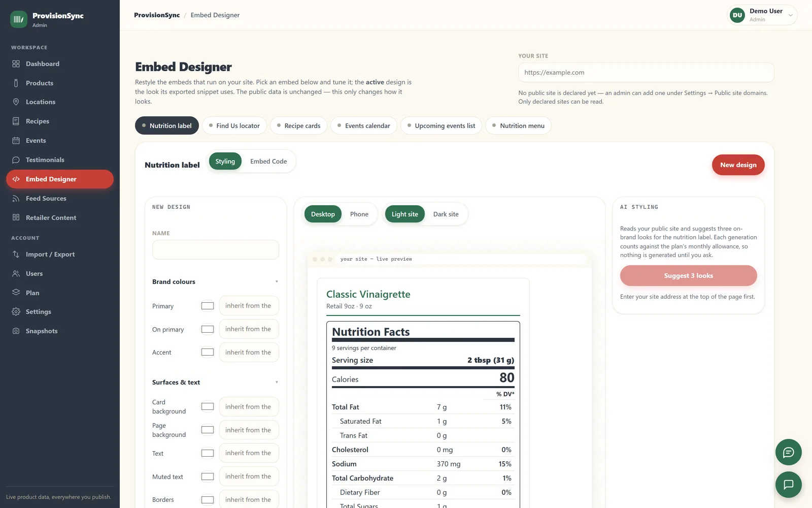Viewport: 812px width, 508px height.
Task: Select the Dark site preview mode
Action: click(x=446, y=214)
